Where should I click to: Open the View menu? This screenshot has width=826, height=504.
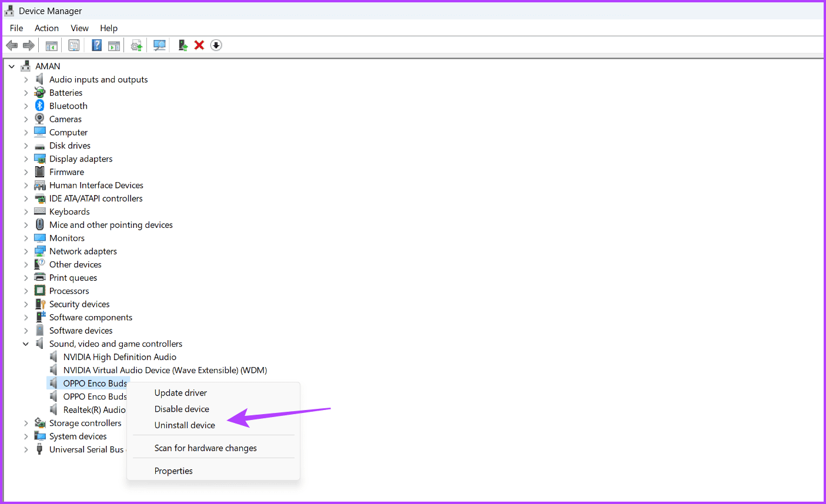pyautogui.click(x=79, y=28)
